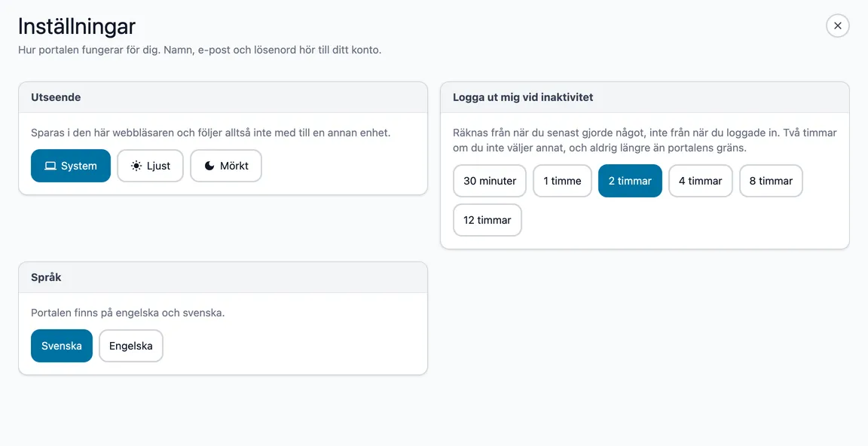
Task: Click the Logga ut mig vid inaktivitet header
Action: click(x=645, y=97)
